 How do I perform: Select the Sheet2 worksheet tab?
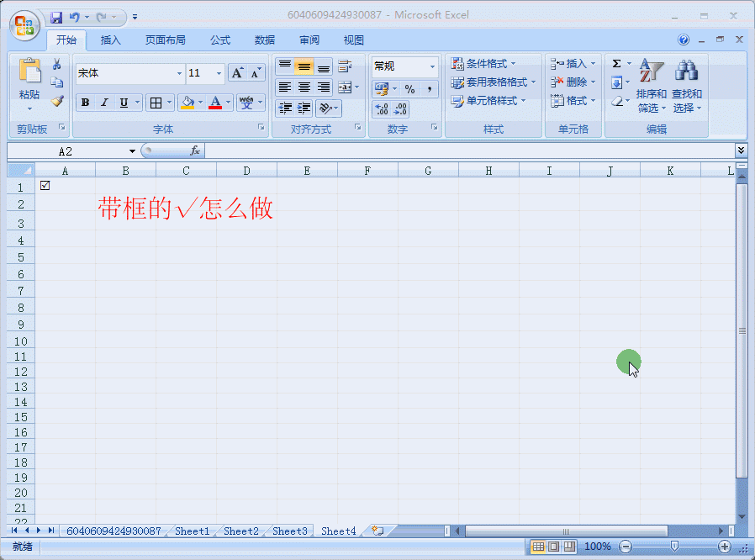[240, 531]
